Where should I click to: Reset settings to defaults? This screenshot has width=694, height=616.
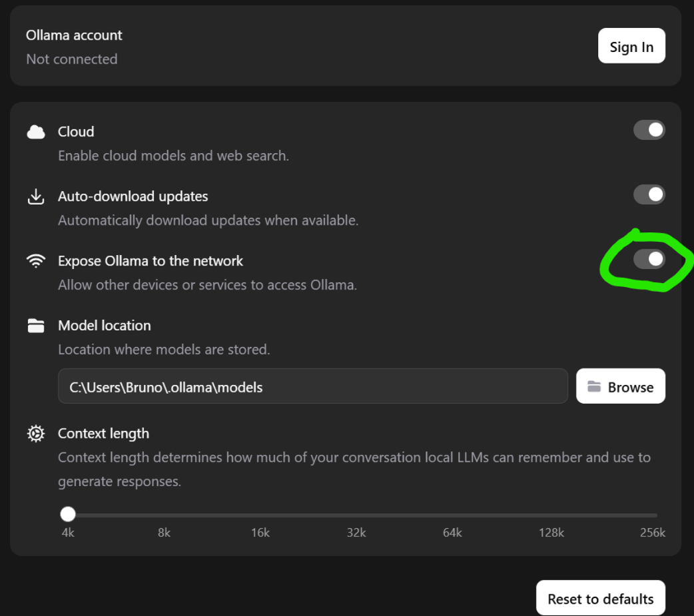(x=601, y=598)
